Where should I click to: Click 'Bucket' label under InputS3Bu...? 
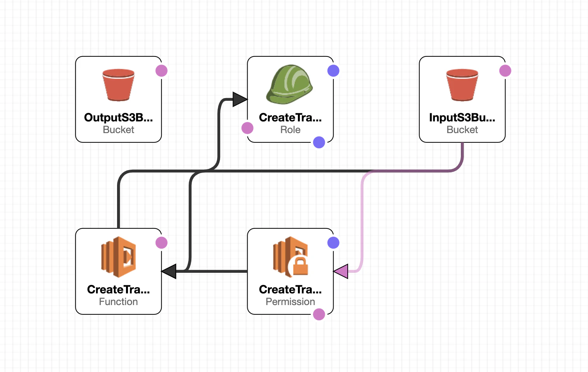[462, 130]
